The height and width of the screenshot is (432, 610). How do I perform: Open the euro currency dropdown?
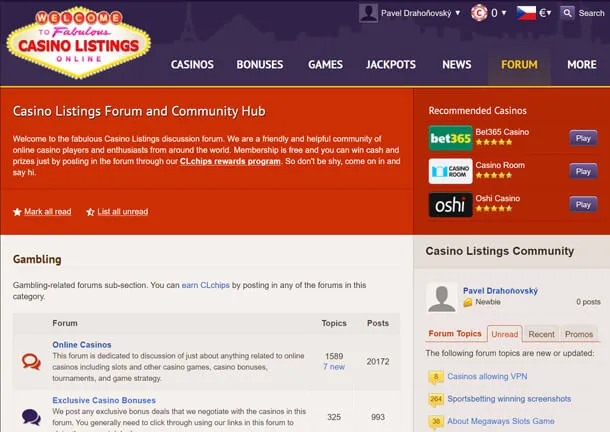(545, 13)
